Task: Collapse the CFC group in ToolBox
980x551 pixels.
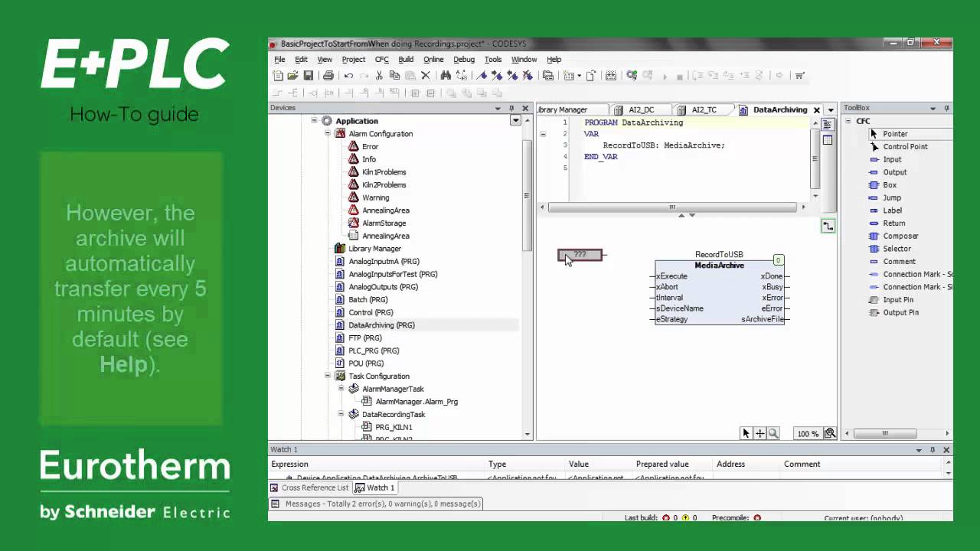Action: click(848, 121)
